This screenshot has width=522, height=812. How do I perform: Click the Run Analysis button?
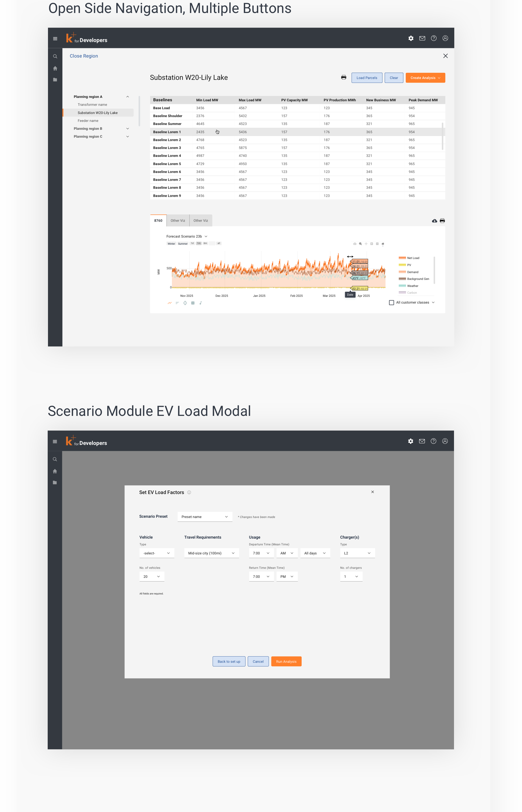286,662
